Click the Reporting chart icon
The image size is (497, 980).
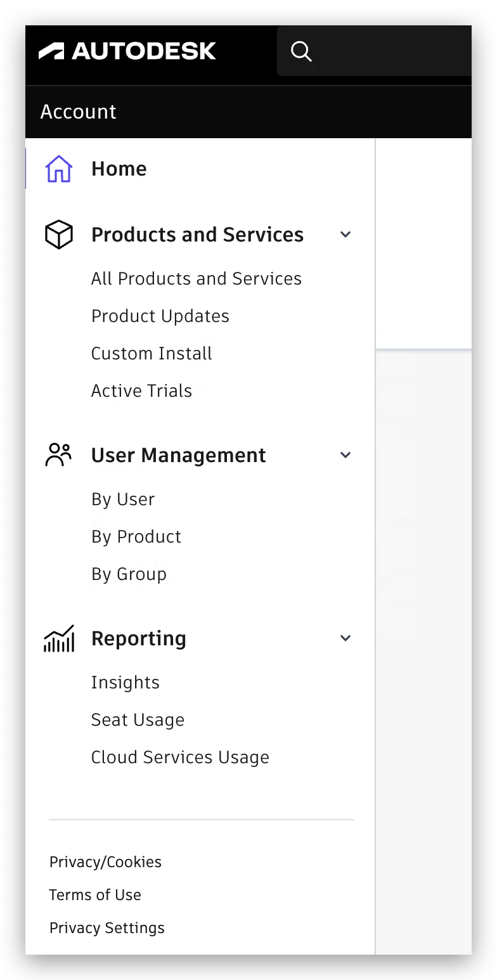(x=59, y=638)
